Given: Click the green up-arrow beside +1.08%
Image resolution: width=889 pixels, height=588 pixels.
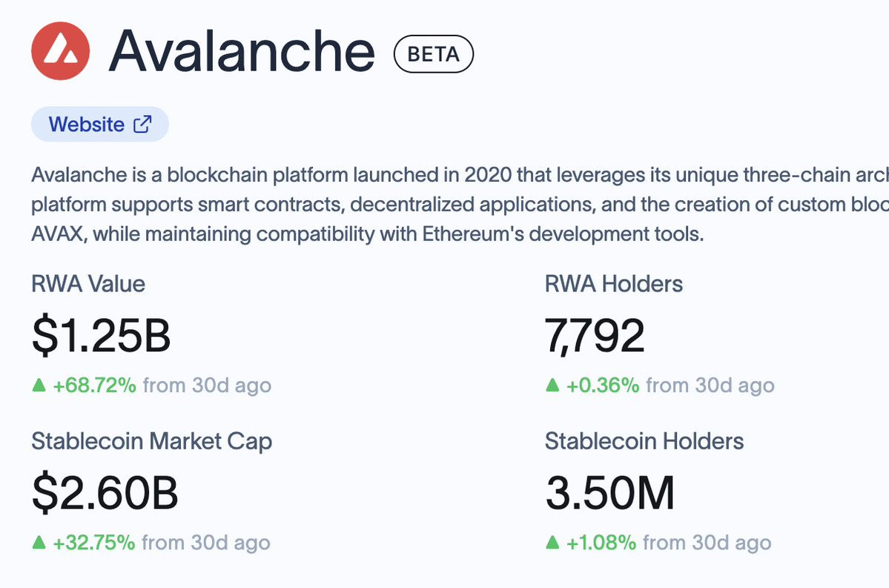Looking at the screenshot, I should coord(552,543).
